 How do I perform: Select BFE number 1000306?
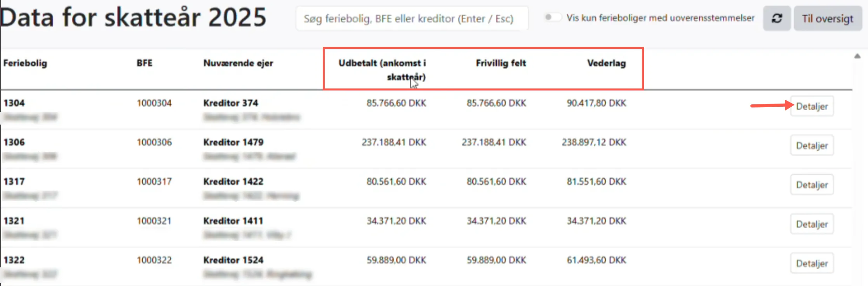pyautogui.click(x=154, y=142)
